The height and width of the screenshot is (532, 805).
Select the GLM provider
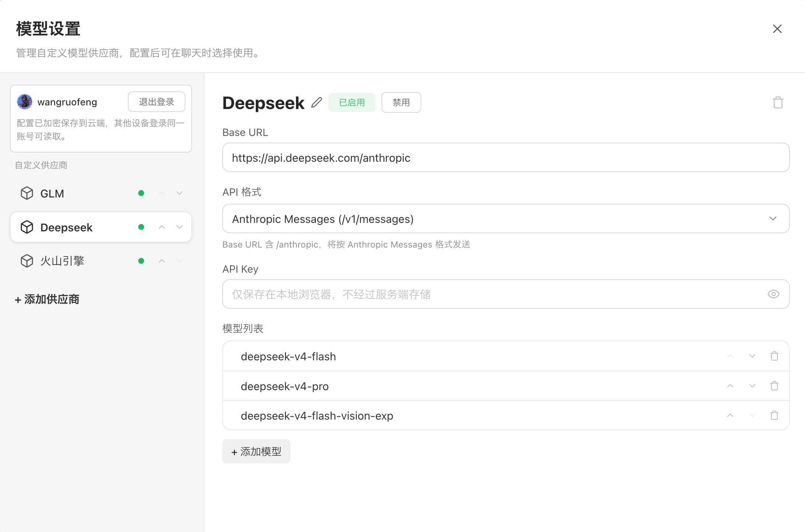pyautogui.click(x=101, y=193)
